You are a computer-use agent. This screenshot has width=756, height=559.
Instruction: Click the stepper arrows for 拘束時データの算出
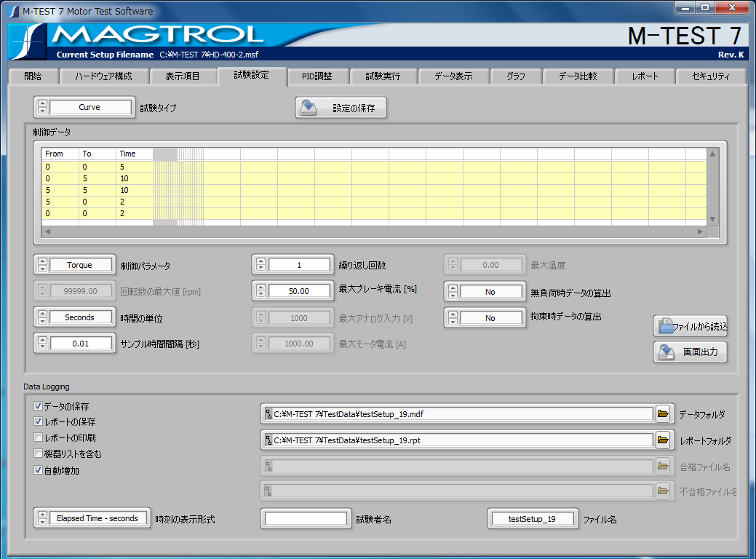point(453,318)
